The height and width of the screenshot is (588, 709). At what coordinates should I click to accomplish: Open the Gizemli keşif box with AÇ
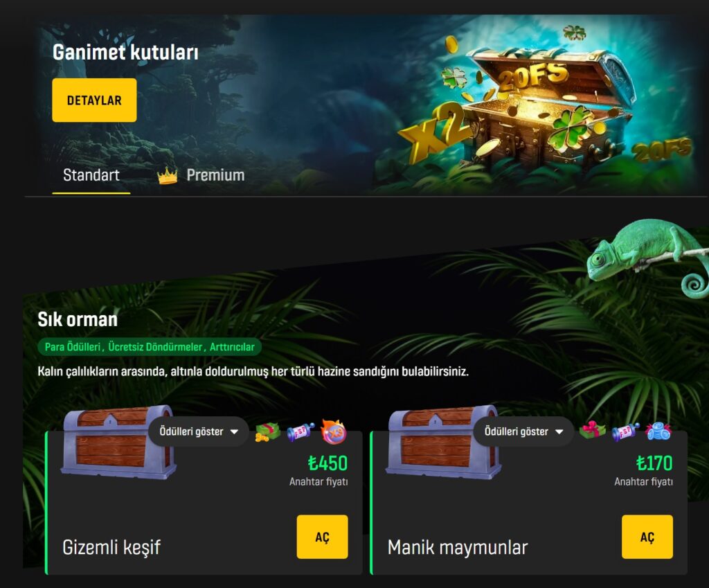(323, 537)
